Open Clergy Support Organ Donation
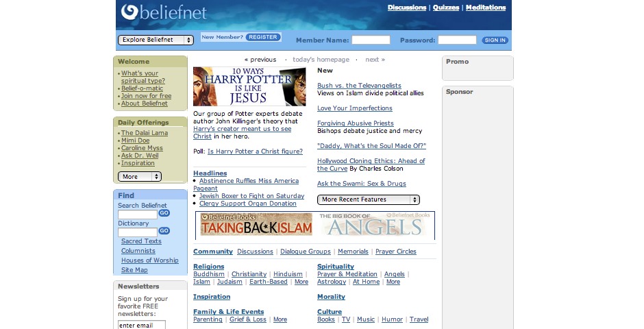The height and width of the screenshot is (329, 644). coord(247,204)
